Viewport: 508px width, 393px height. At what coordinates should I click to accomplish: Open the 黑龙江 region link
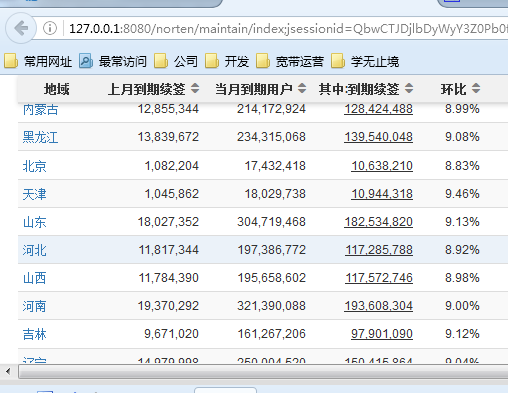coord(41,137)
